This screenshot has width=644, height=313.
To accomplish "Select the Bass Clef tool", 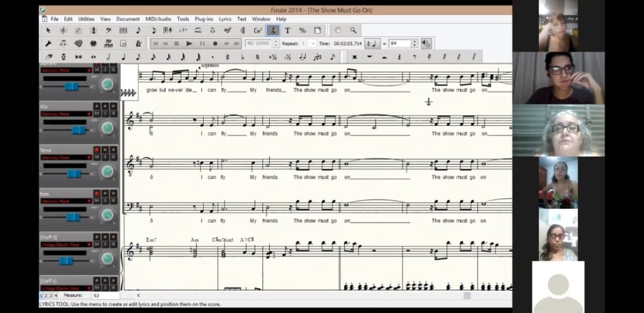I will coord(108,30).
